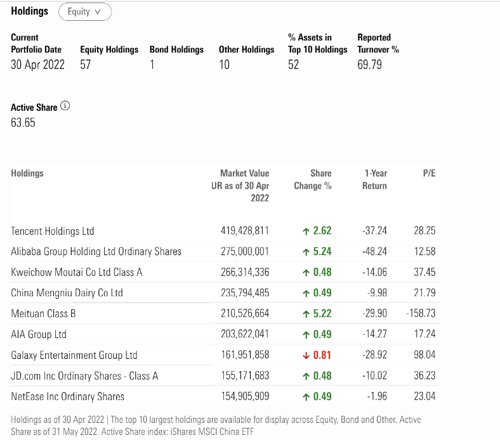Select Kweichow Moutai market value 266,314,336
Image resolution: width=500 pixels, height=440 pixels.
(x=245, y=272)
